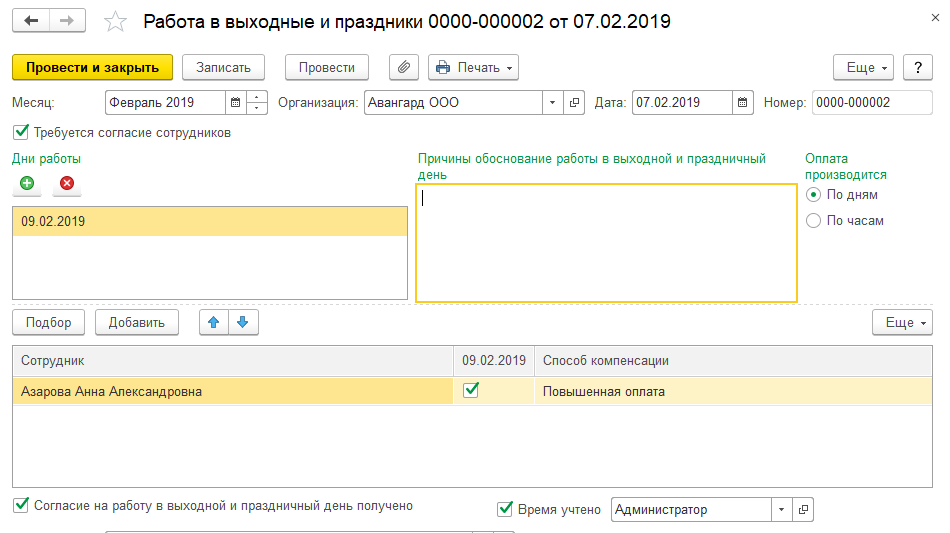Viewport: 950px width, 533px height.
Task: Open the Печать dropdown menu
Action: pos(473,67)
